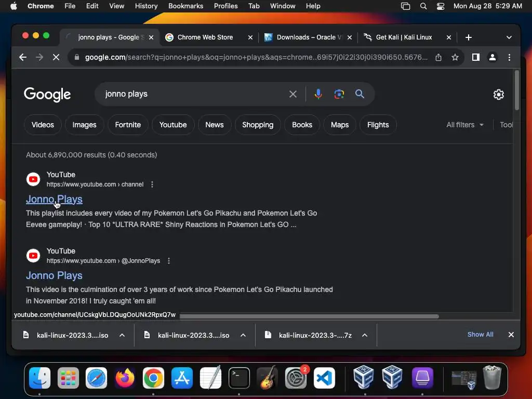Submit the search with the magnifier icon
The height and width of the screenshot is (399, 532).
pyautogui.click(x=360, y=94)
